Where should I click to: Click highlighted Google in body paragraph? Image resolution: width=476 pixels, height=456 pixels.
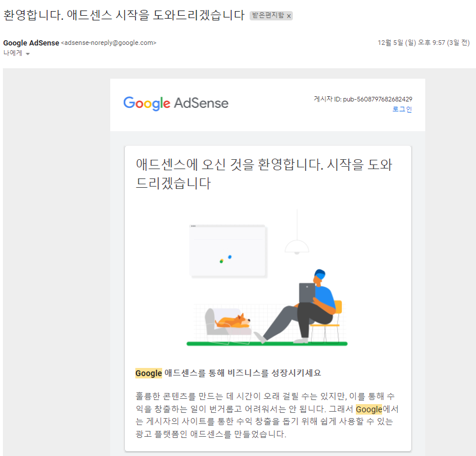tap(369, 409)
